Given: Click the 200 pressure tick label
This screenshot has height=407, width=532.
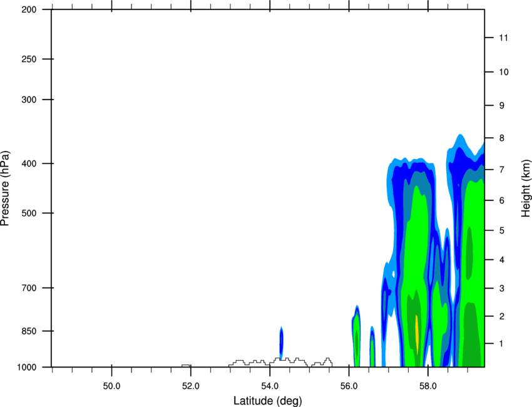Looking at the screenshot, I should pos(29,9).
